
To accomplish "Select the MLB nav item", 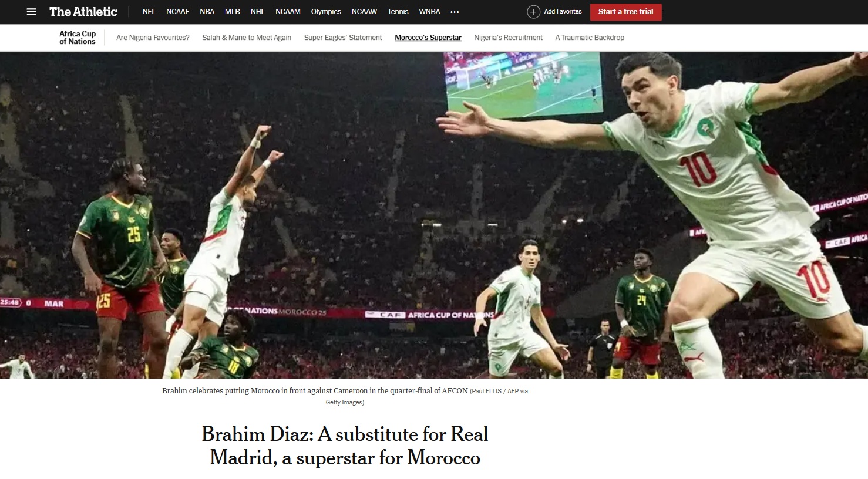I will pyautogui.click(x=233, y=12).
